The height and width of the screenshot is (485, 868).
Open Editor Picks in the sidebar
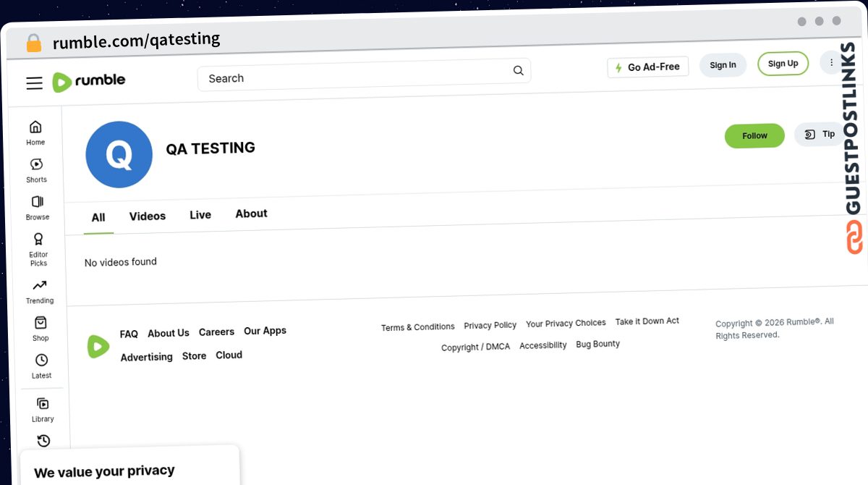point(38,250)
